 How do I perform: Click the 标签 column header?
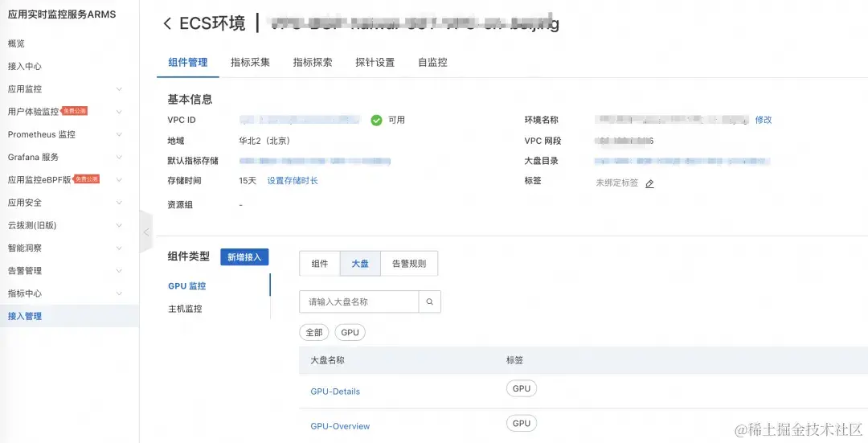tap(515, 360)
